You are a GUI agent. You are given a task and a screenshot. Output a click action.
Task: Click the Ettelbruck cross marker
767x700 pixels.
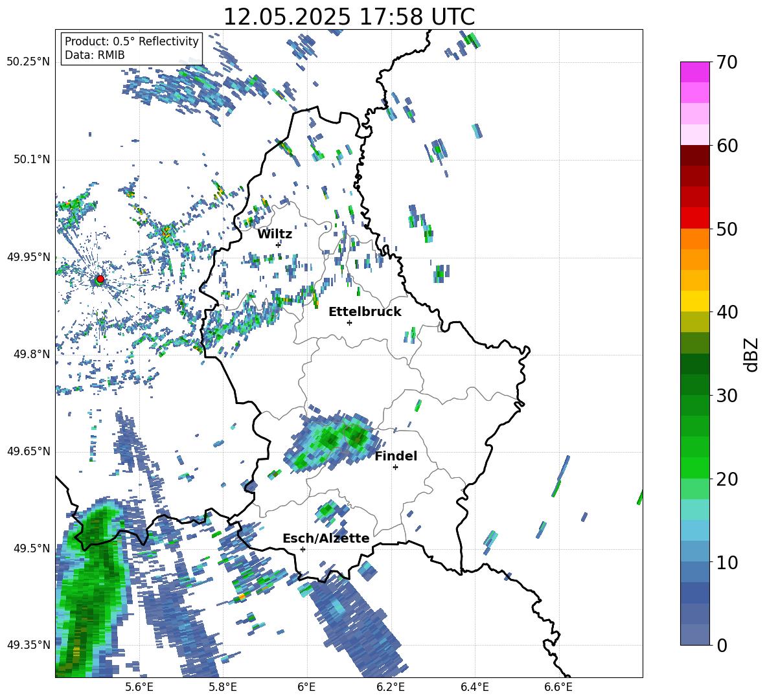coord(349,322)
